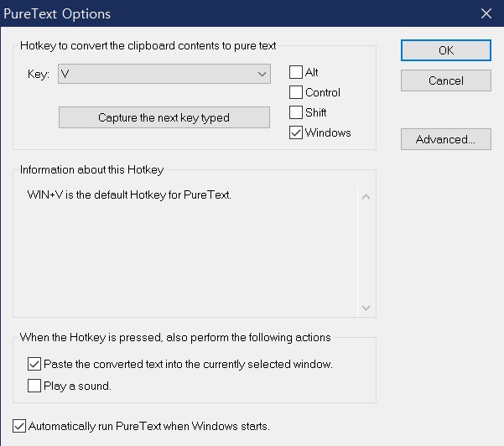
Task: Click the 'Hotkey to convert the clipboard' heading
Action: tap(148, 45)
